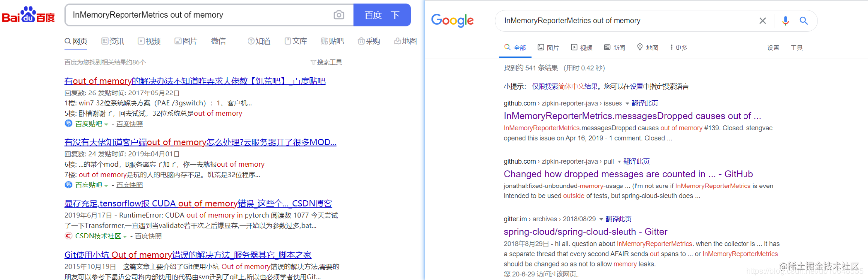Click the CSDN source icon

pyautogui.click(x=68, y=236)
